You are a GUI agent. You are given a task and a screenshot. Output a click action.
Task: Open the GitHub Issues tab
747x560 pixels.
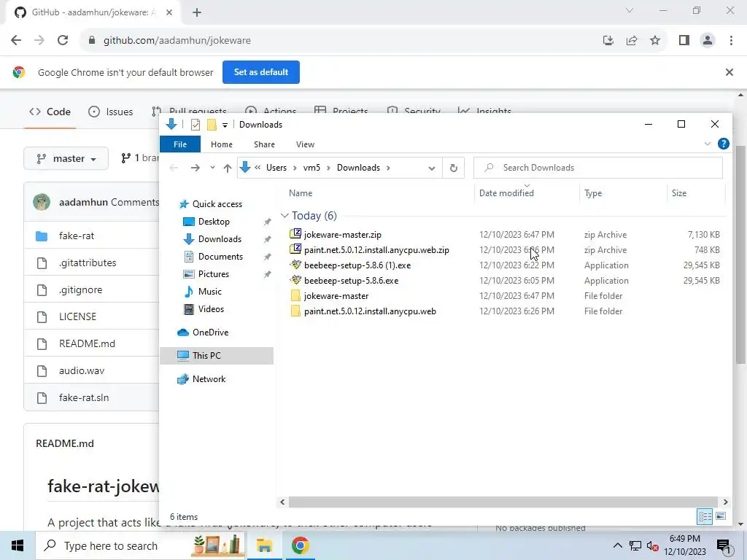point(111,112)
